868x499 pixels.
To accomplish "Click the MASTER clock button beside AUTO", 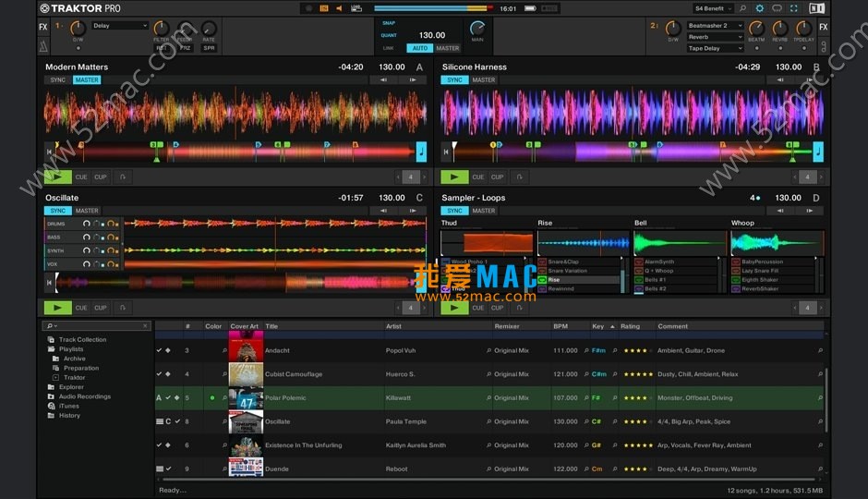I will pos(447,48).
